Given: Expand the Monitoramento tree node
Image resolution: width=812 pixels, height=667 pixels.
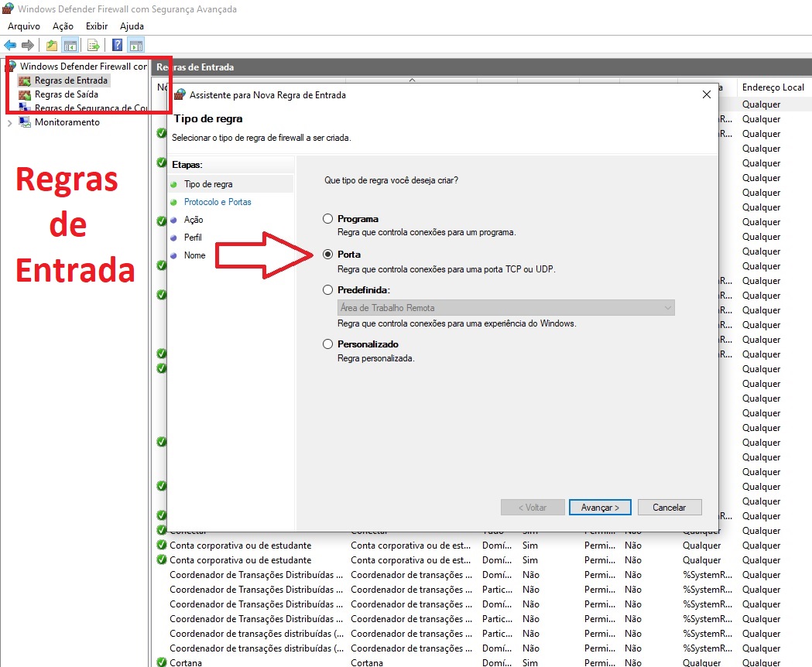Looking at the screenshot, I should point(9,123).
